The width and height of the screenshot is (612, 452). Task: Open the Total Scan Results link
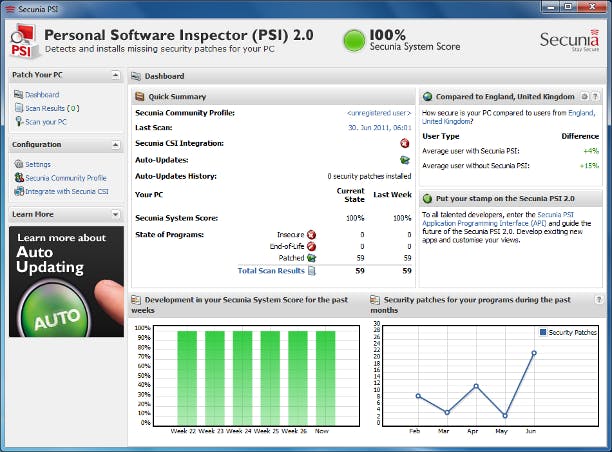pos(270,270)
